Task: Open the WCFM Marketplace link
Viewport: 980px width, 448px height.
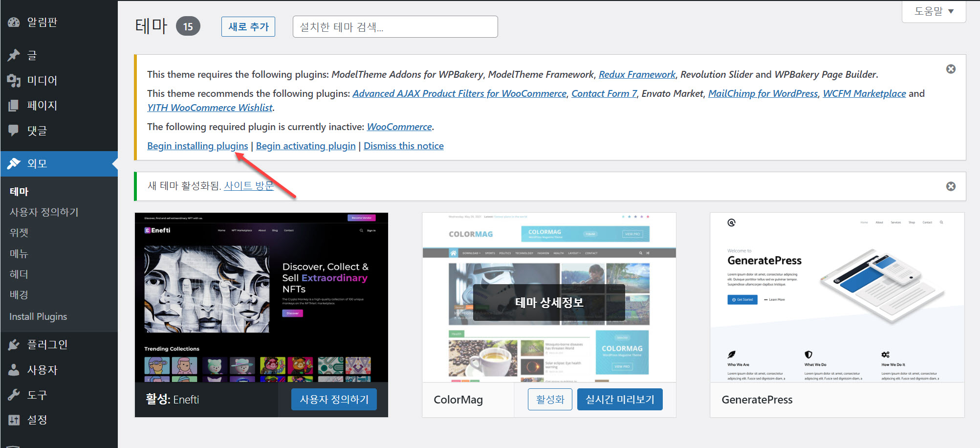Action: 864,93
